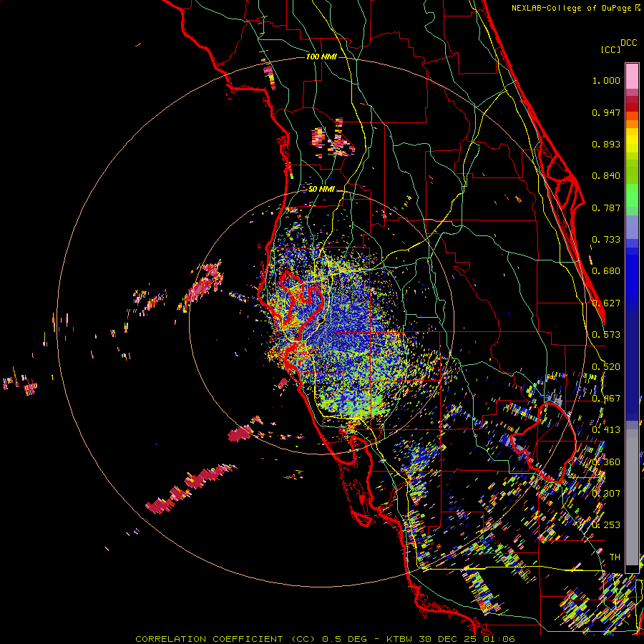Pick the pink top segment of the color bar
The image size is (644, 644).
click(632, 76)
